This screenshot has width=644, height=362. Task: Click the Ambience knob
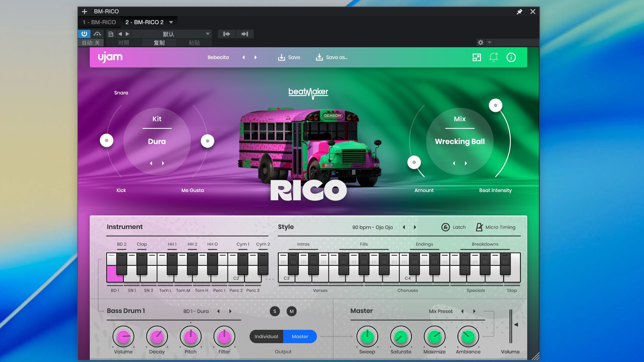point(468,337)
